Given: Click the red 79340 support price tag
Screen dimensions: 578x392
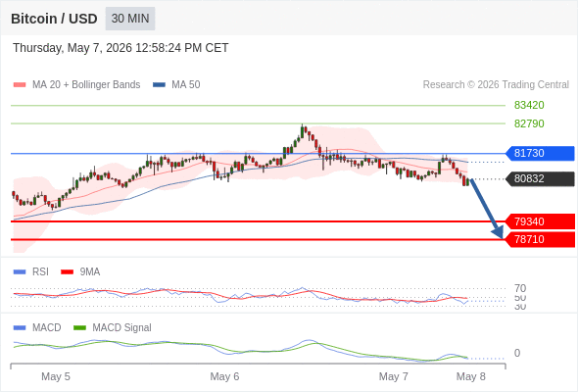Looking at the screenshot, I should click(x=540, y=221).
